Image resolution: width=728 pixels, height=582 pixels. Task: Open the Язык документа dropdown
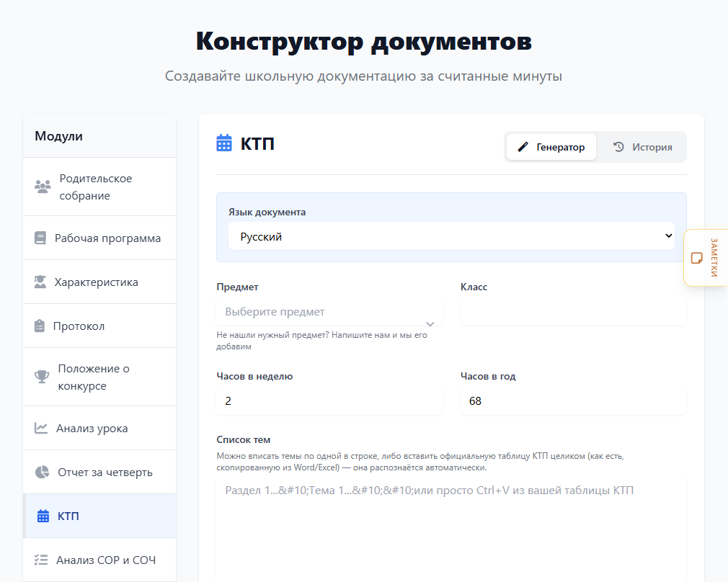[x=451, y=236]
